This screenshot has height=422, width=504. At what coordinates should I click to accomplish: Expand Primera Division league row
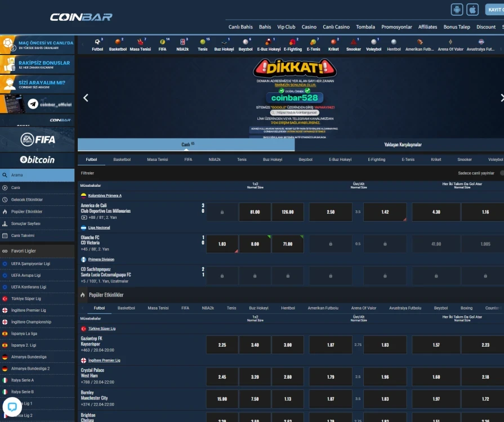[101, 259]
